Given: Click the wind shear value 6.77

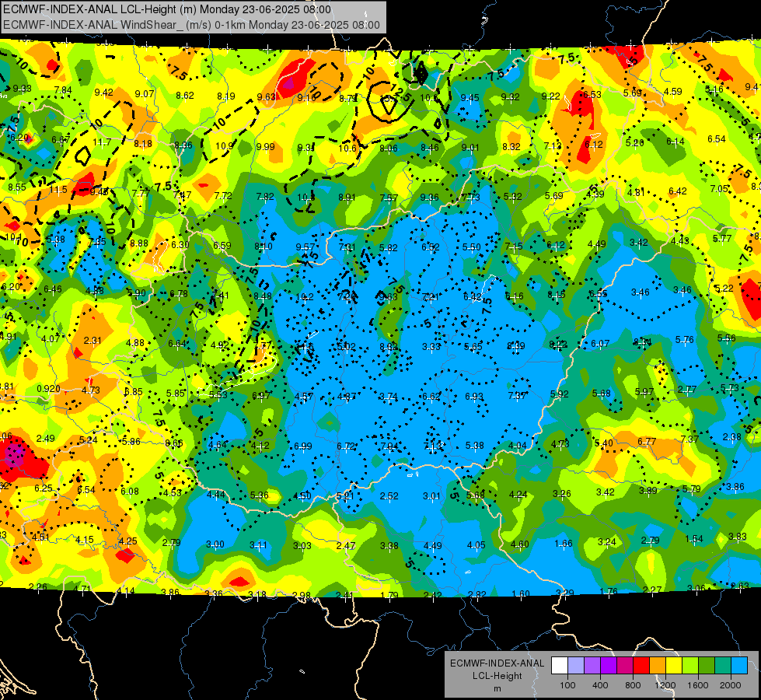Looking at the screenshot, I should point(647,442).
